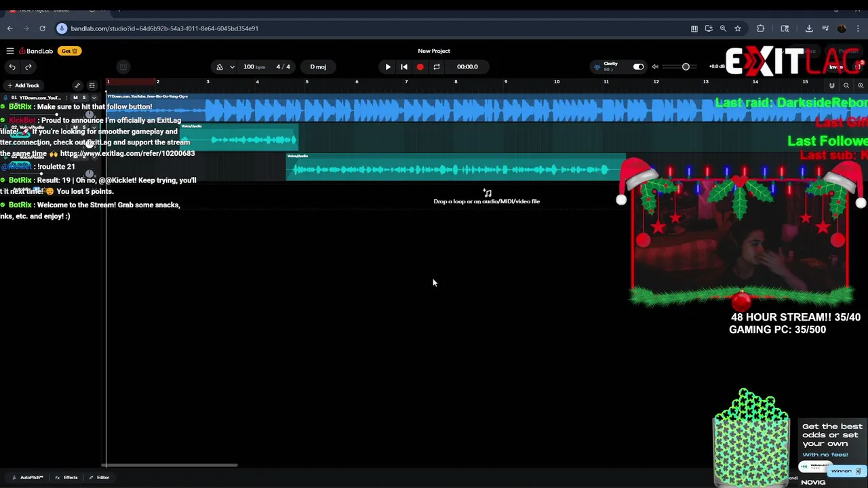Screen dimensions: 868x488
Task: Click the Get membership crown button
Action: pos(69,51)
